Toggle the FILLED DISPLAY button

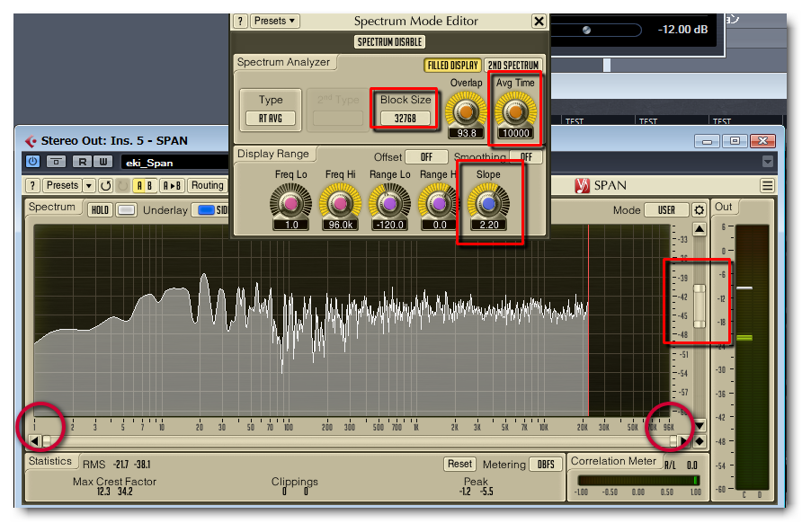point(452,65)
